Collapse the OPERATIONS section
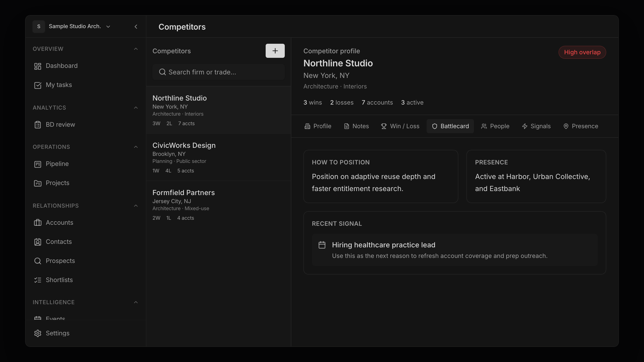The image size is (644, 362). click(136, 147)
